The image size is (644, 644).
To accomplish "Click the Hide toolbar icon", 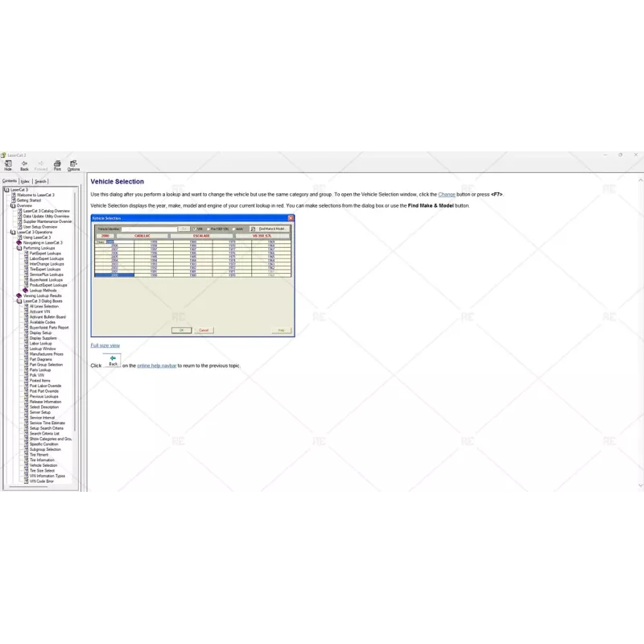I will [8, 165].
